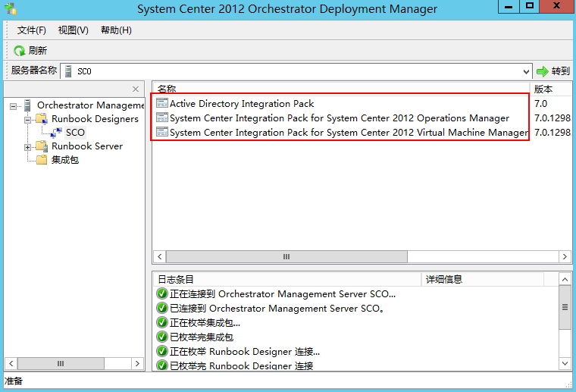
Task: Collapse the Orchestrator Management root node
Action: pyautogui.click(x=13, y=107)
